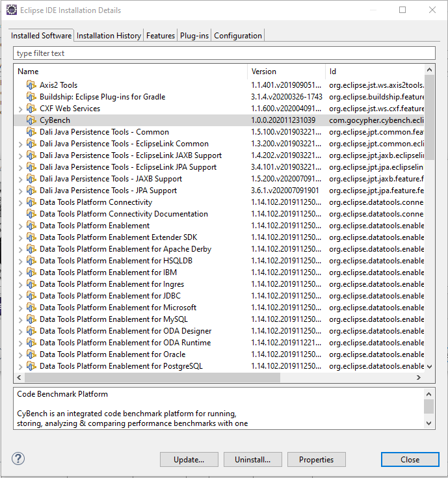
Task: Focus the type filter text field
Action: pos(224,53)
